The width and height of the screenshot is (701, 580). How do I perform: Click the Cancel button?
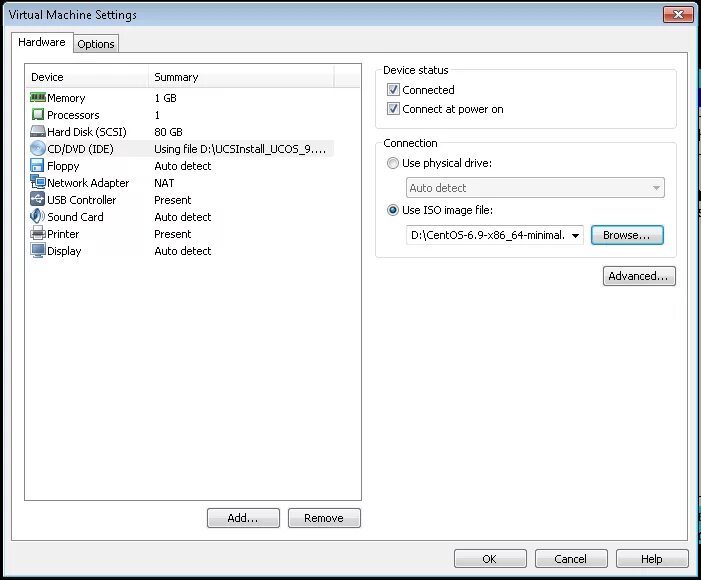tap(571, 559)
